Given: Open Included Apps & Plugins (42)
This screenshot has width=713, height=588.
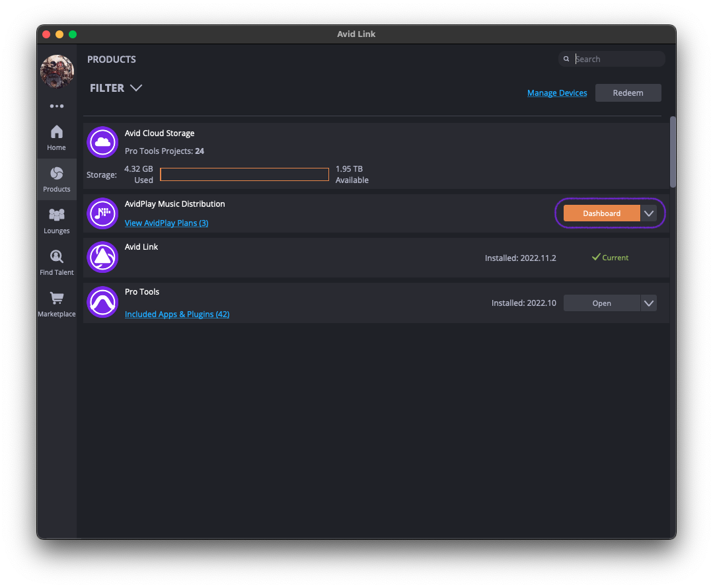Looking at the screenshot, I should tap(176, 314).
